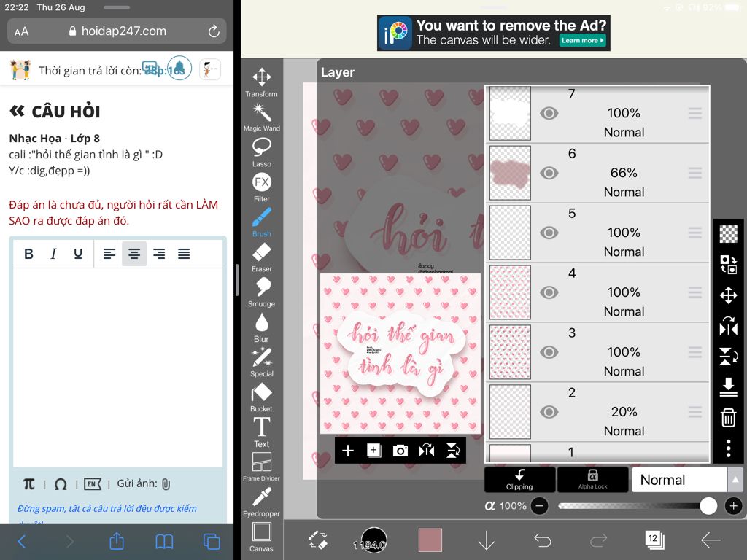Hide layer 7 with eye icon
The height and width of the screenshot is (560, 747).
coord(549,113)
